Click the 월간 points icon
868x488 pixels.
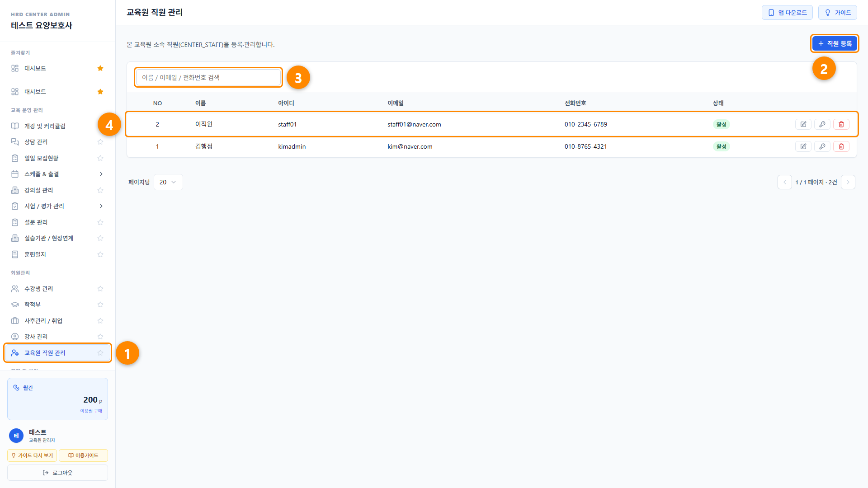[x=16, y=388]
